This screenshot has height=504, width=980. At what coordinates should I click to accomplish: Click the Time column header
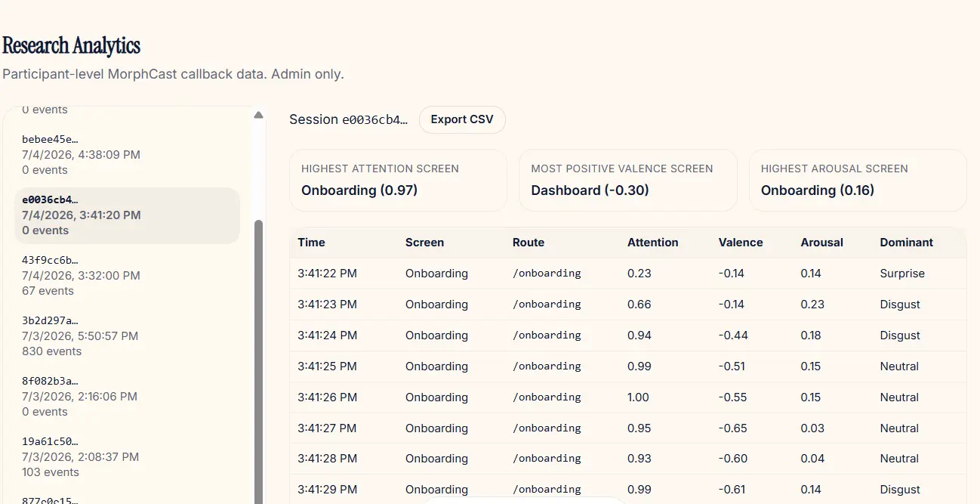click(x=311, y=243)
